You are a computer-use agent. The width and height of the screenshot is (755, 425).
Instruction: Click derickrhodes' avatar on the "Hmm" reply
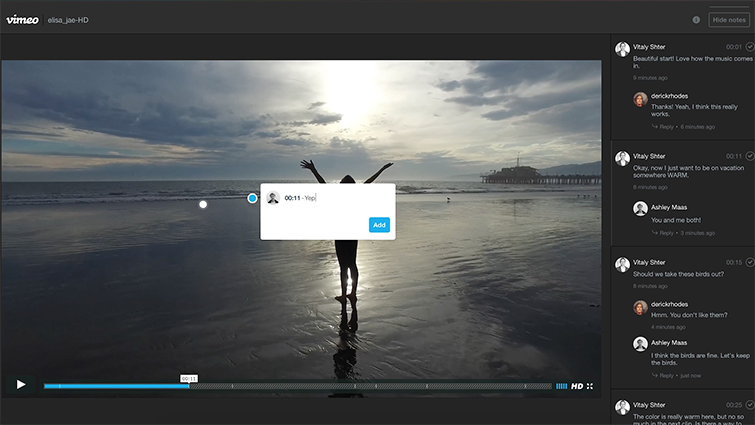tap(640, 308)
